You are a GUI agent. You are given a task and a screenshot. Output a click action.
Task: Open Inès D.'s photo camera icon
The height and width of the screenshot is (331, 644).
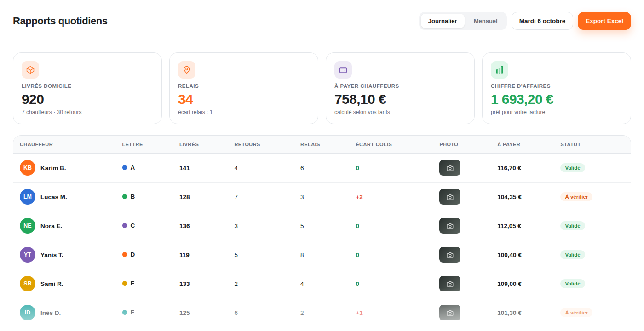(x=450, y=313)
